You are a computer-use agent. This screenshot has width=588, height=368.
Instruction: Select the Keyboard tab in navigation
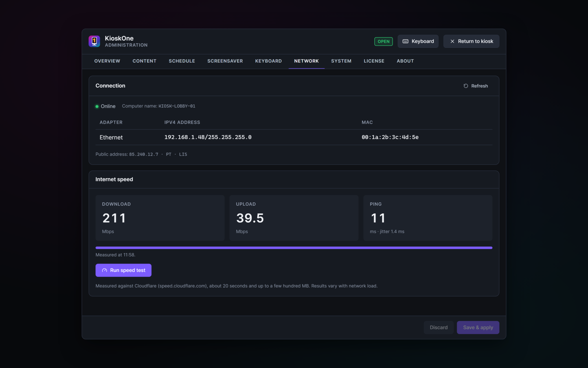pyautogui.click(x=268, y=61)
